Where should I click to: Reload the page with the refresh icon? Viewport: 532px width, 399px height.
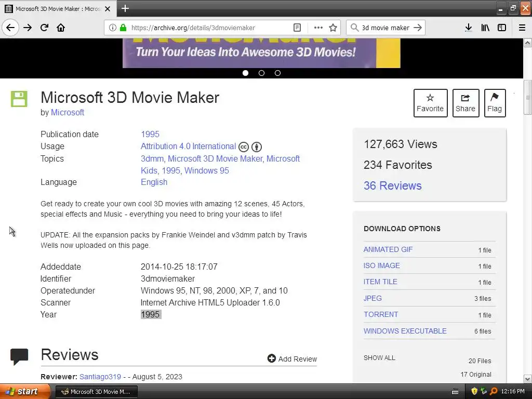(44, 28)
